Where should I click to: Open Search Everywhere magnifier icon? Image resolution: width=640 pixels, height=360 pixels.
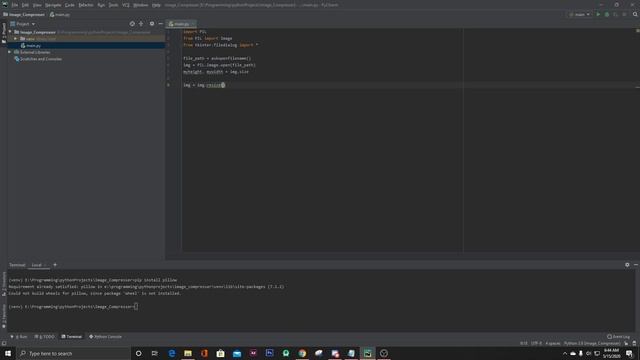[635, 14]
